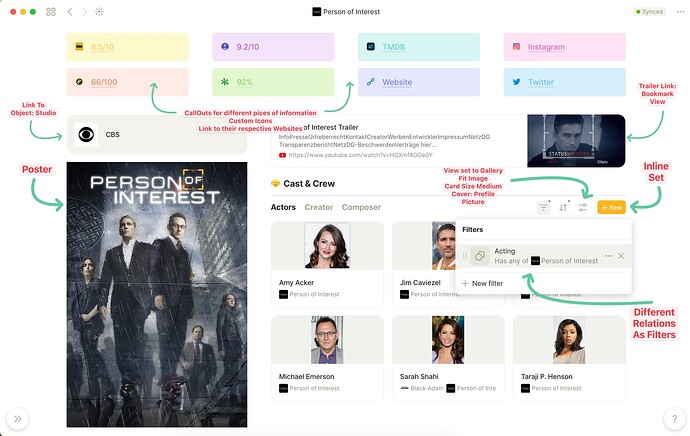Open Acting filter three-dot menu
Screen dimensions: 690x436
[609, 256]
